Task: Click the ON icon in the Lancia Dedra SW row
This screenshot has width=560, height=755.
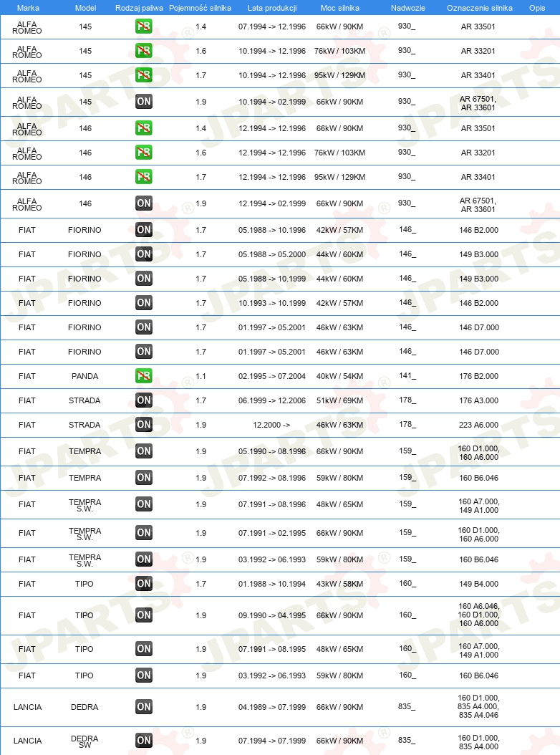Action: click(x=143, y=741)
